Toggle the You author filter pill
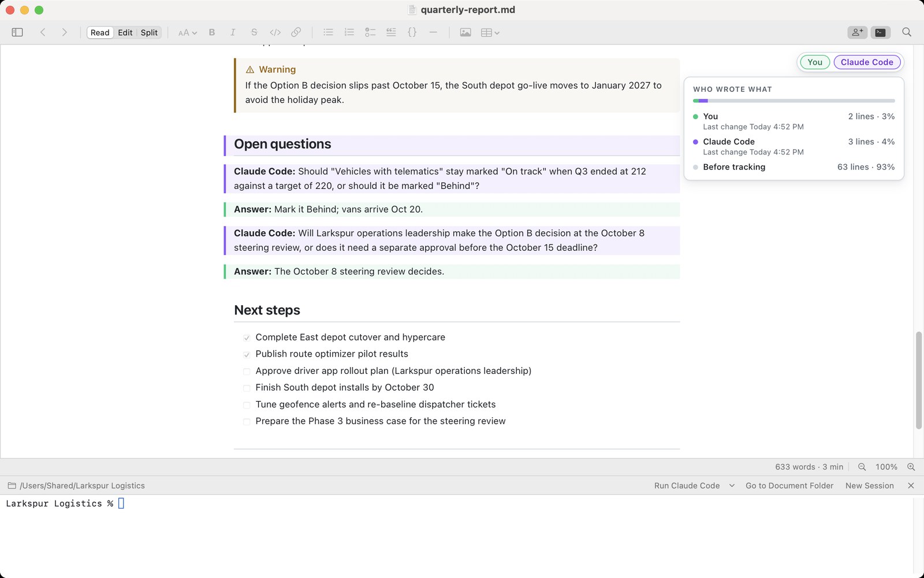This screenshot has width=924, height=578. (x=815, y=62)
